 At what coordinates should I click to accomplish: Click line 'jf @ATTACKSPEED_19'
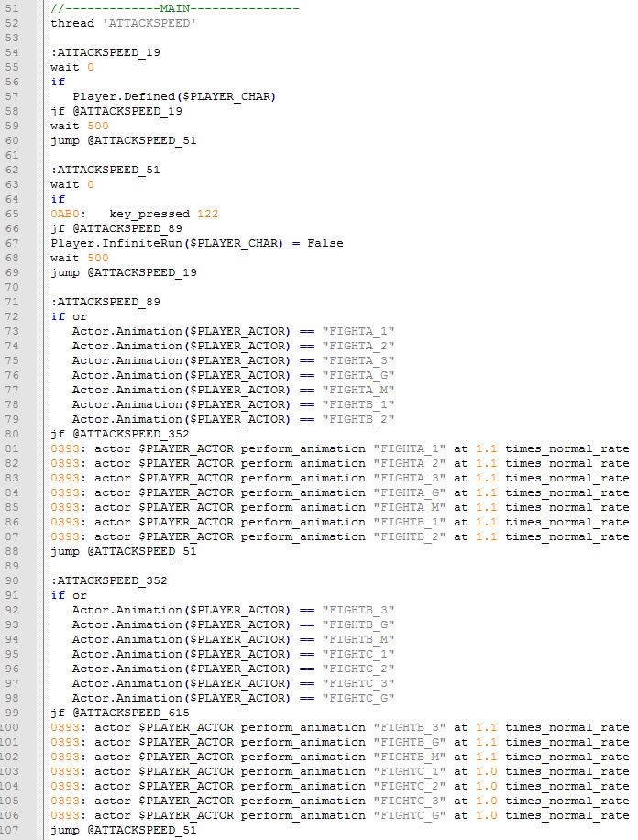click(116, 112)
